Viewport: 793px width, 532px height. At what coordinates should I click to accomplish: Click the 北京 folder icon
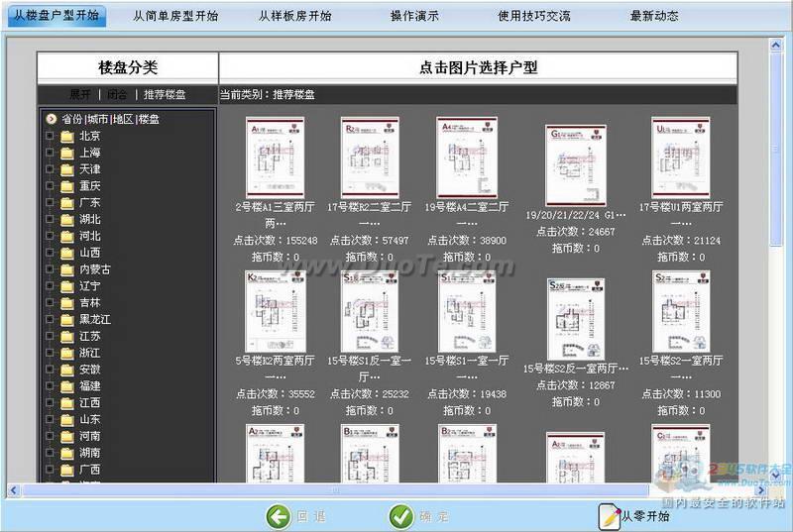tap(67, 136)
